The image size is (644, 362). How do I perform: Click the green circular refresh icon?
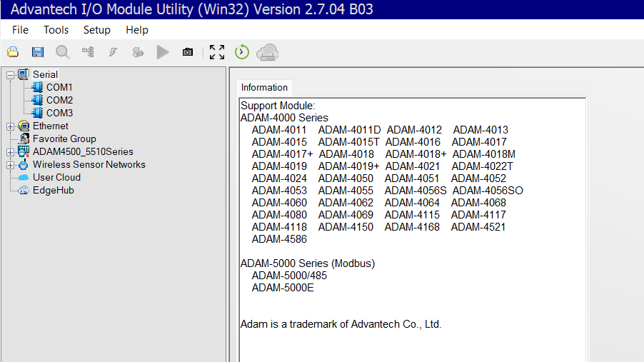pyautogui.click(x=242, y=52)
